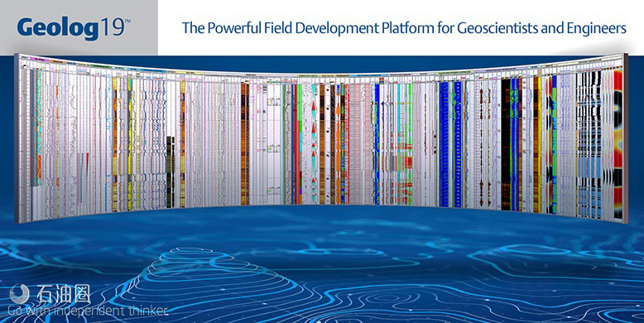
Task: Click the yellow lithology track on left
Action: click(130, 144)
